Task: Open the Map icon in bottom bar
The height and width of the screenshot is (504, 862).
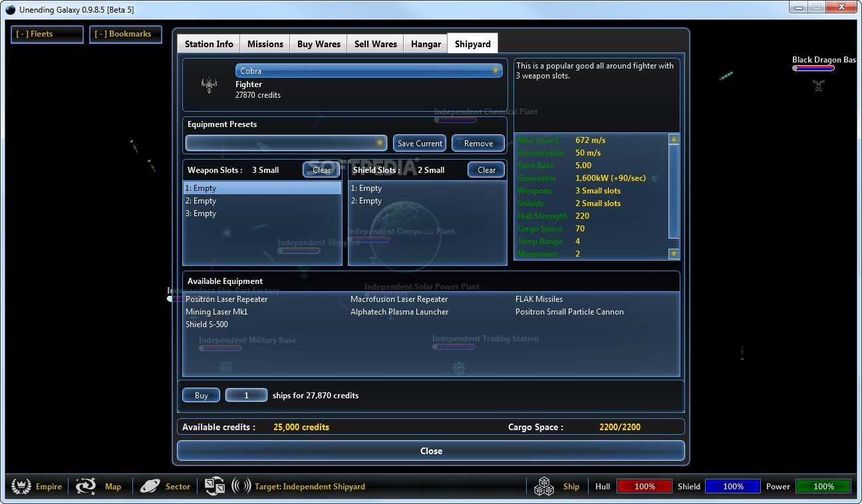Action: point(86,486)
